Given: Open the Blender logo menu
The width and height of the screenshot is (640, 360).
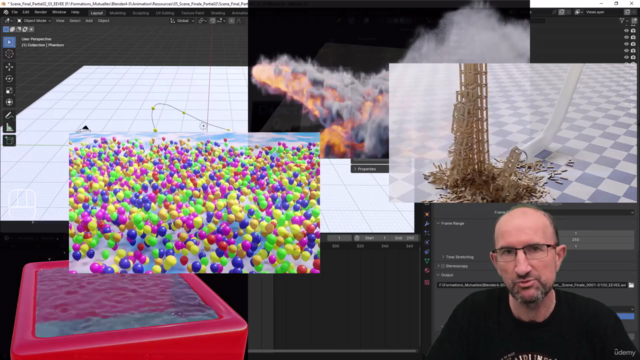Looking at the screenshot, I should pos(6,12).
